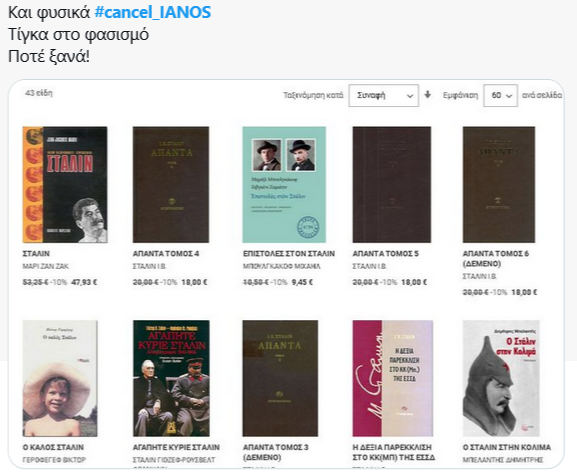This screenshot has width=577, height=475.
Task: Open the 60 per page dropdown
Action: coord(500,95)
